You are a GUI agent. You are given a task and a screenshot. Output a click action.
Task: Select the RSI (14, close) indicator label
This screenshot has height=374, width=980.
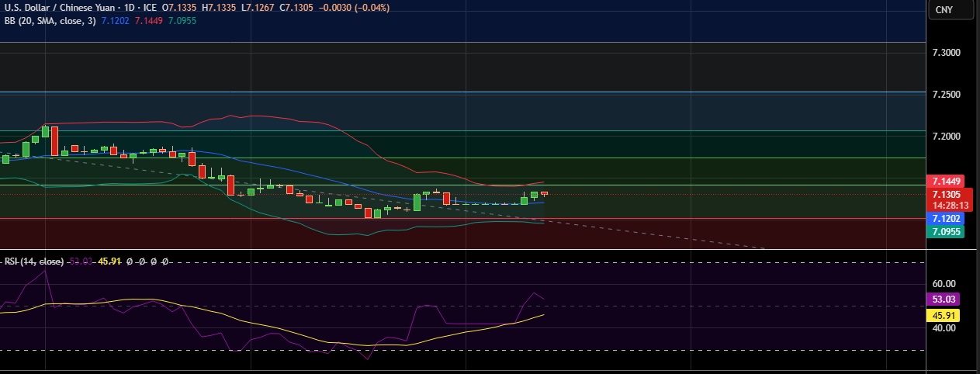33,262
